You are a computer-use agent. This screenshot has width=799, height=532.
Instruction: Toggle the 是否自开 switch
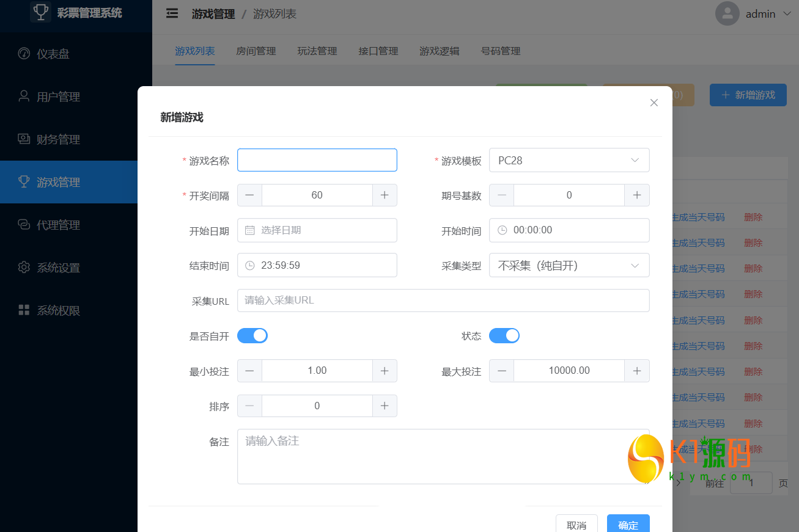pyautogui.click(x=252, y=335)
